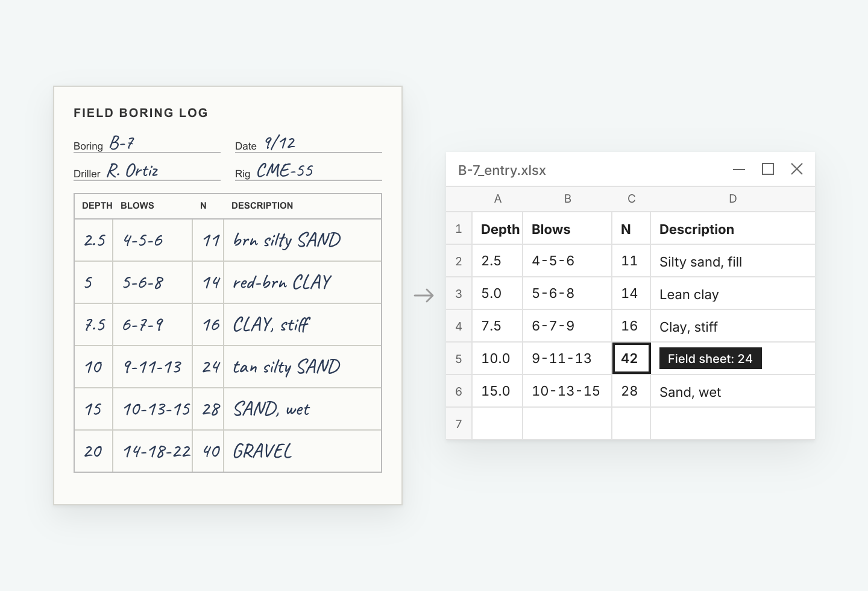Viewport: 868px width, 591px height.
Task: Click the 'FIELD BORING LOG' title
Action: [x=141, y=113]
